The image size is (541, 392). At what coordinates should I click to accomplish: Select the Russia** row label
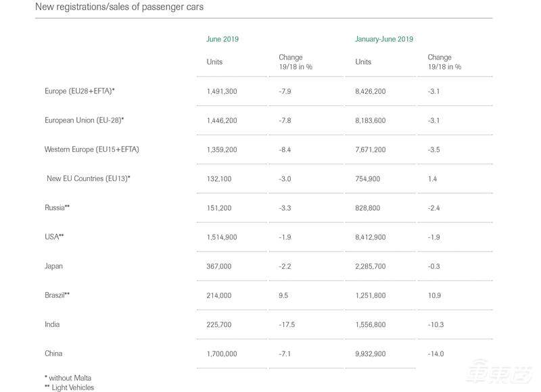pyautogui.click(x=57, y=207)
